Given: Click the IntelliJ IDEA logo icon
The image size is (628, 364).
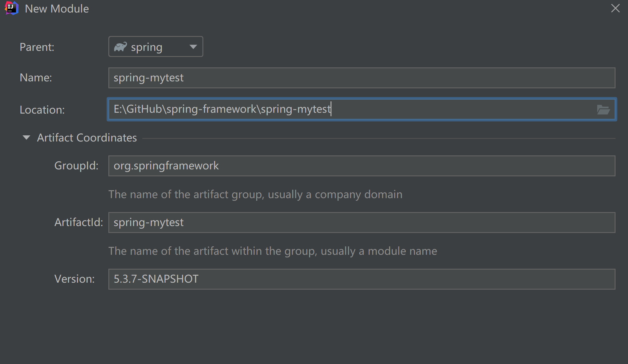Looking at the screenshot, I should coord(12,8).
